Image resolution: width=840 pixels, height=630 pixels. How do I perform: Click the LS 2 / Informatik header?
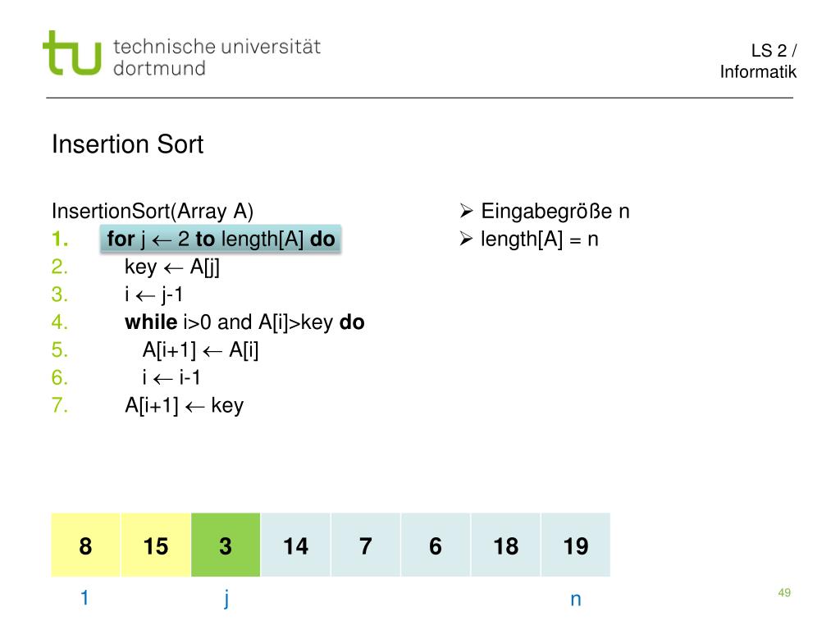tap(758, 61)
